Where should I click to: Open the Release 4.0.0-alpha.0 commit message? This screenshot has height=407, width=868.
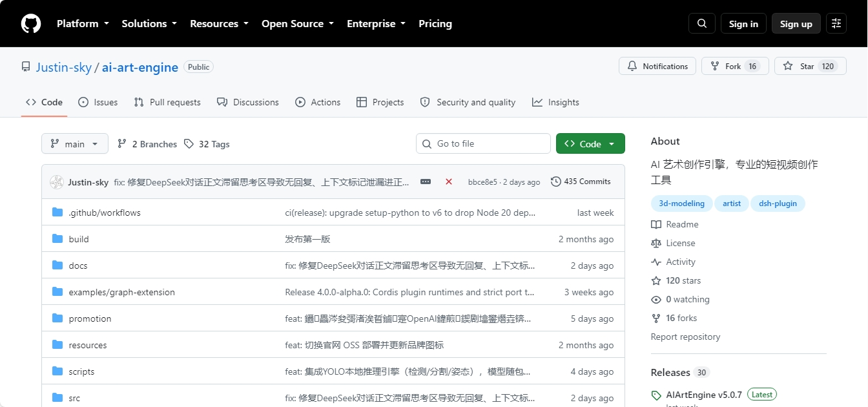(410, 292)
